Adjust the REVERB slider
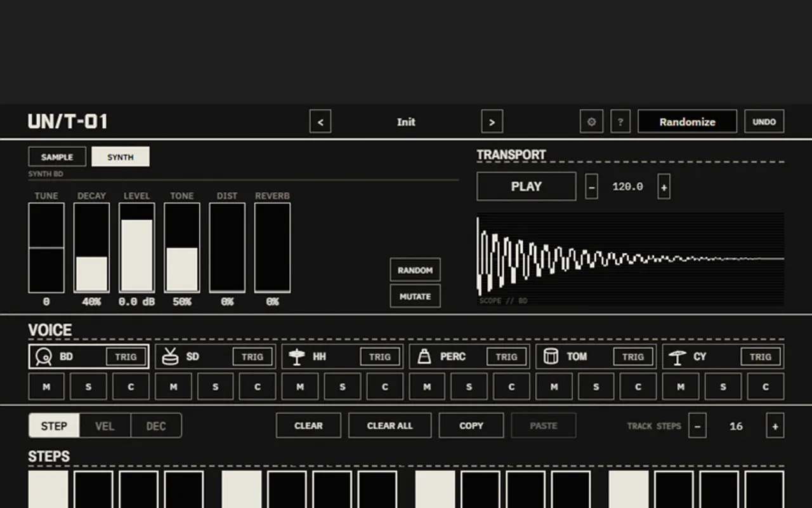The image size is (812, 508). (x=272, y=248)
